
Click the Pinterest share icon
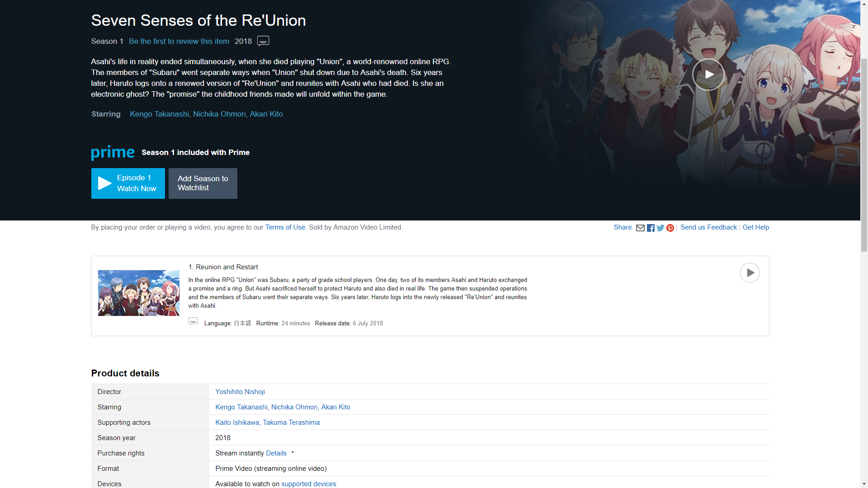[670, 228]
